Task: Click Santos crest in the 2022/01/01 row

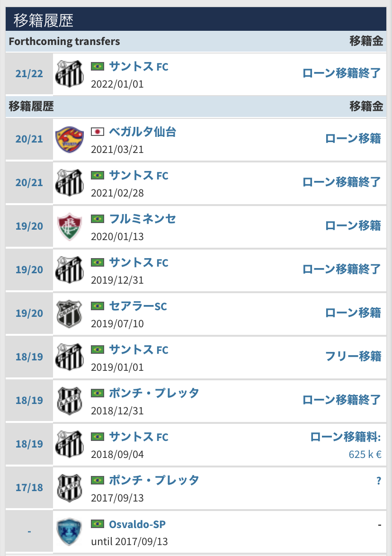Action: 69,74
